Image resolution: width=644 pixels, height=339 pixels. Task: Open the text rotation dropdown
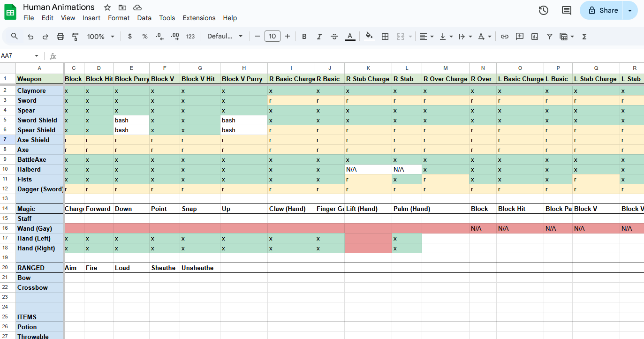(485, 36)
